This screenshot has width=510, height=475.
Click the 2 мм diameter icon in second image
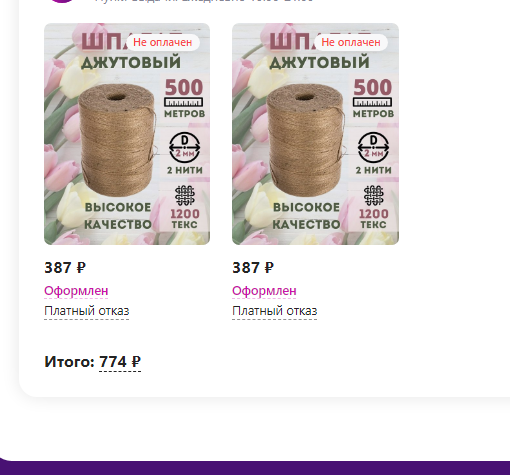pyautogui.click(x=373, y=147)
